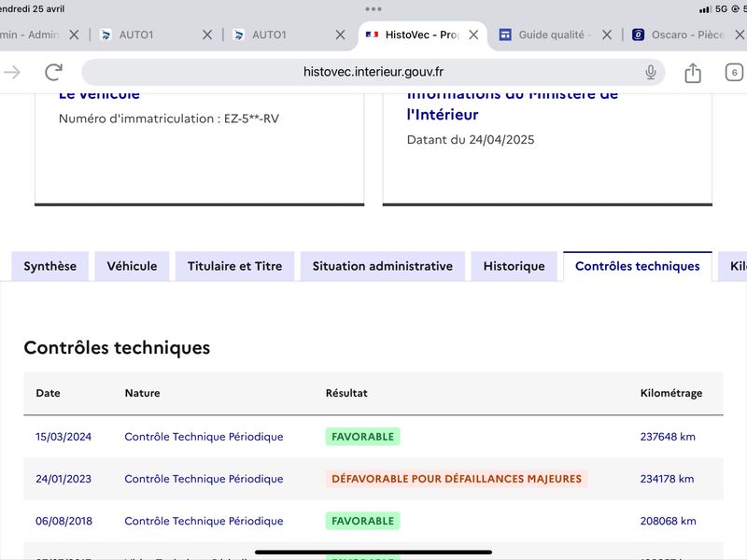Open the Share sheet icon
Image resolution: width=747 pixels, height=560 pixels.
coord(692,73)
